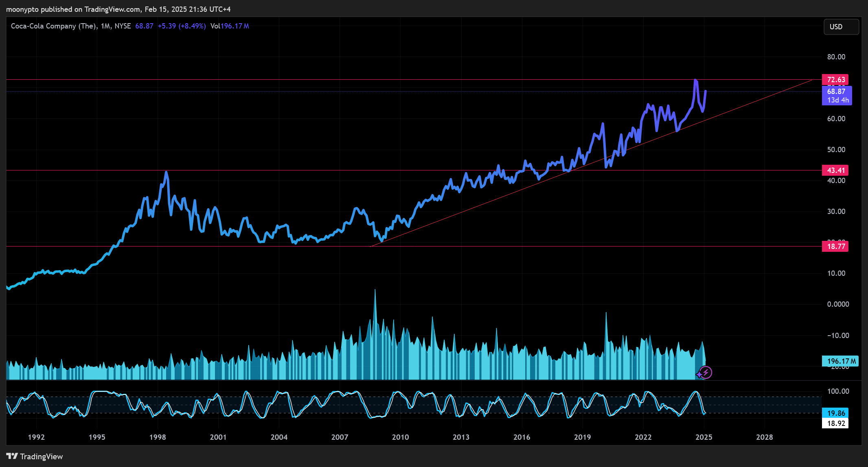Click the −10.00 price axis label
This screenshot has height=467, width=868.
tap(838, 335)
